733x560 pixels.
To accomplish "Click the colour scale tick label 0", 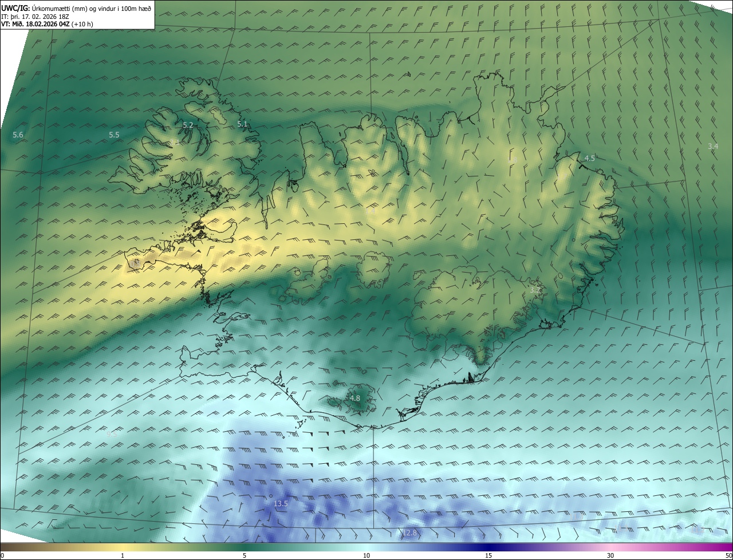I will (x=2, y=555).
